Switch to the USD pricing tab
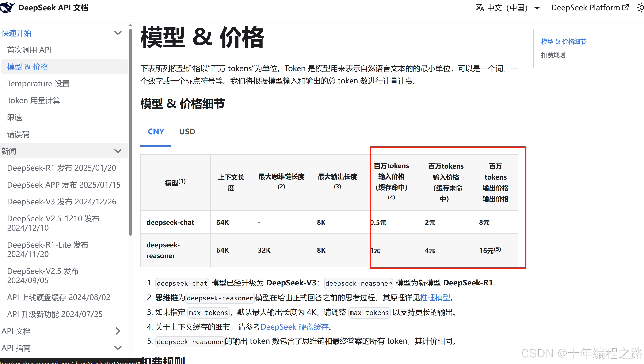644x364 pixels. click(187, 131)
